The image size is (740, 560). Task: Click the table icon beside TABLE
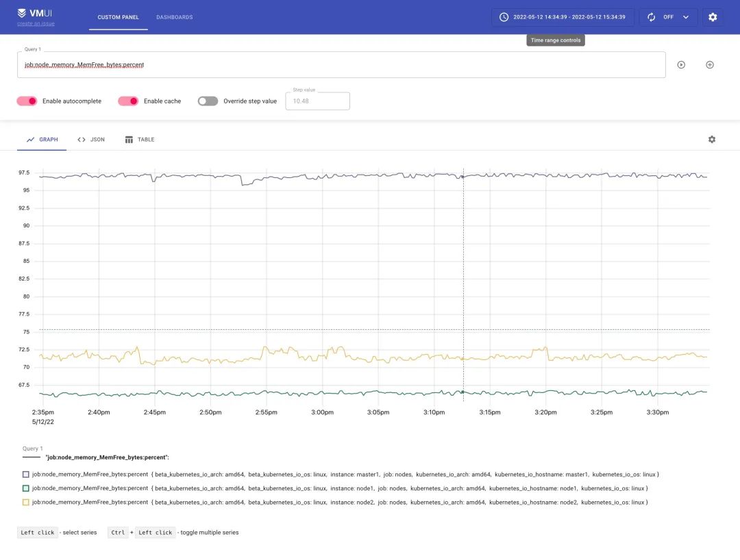(x=129, y=140)
